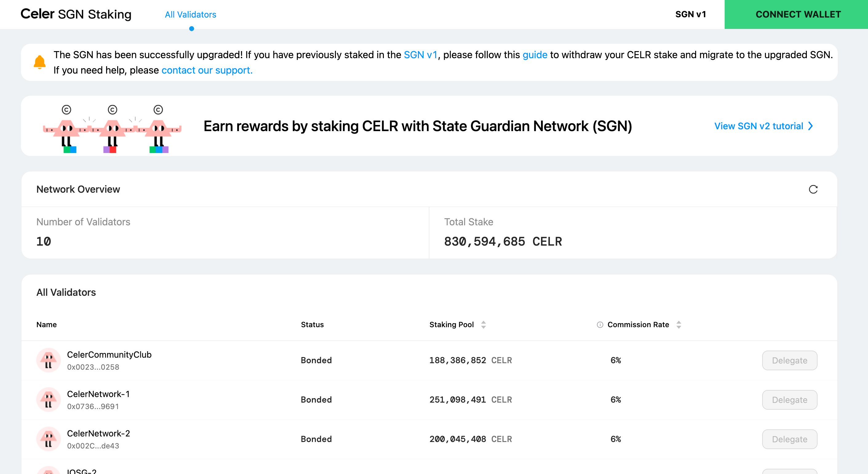Open the SGN v1 menu item
This screenshot has width=868, height=474.
(x=691, y=14)
